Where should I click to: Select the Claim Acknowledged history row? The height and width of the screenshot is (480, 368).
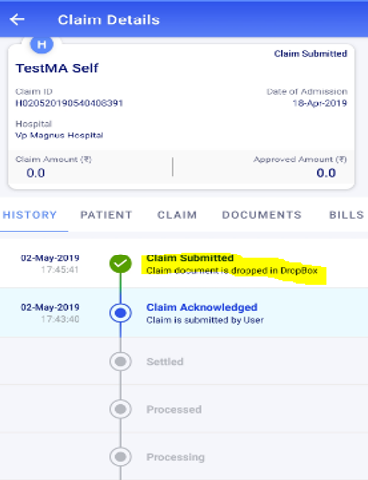tap(184, 313)
